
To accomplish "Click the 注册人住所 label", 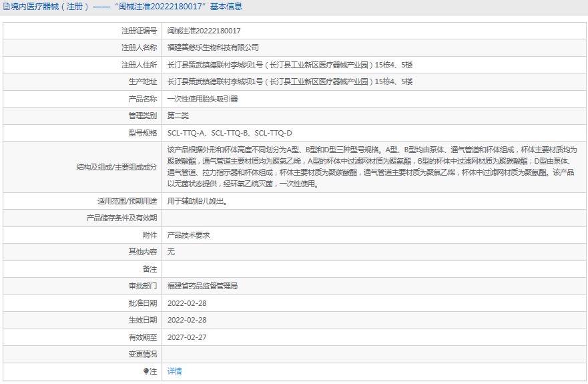I will point(139,65).
